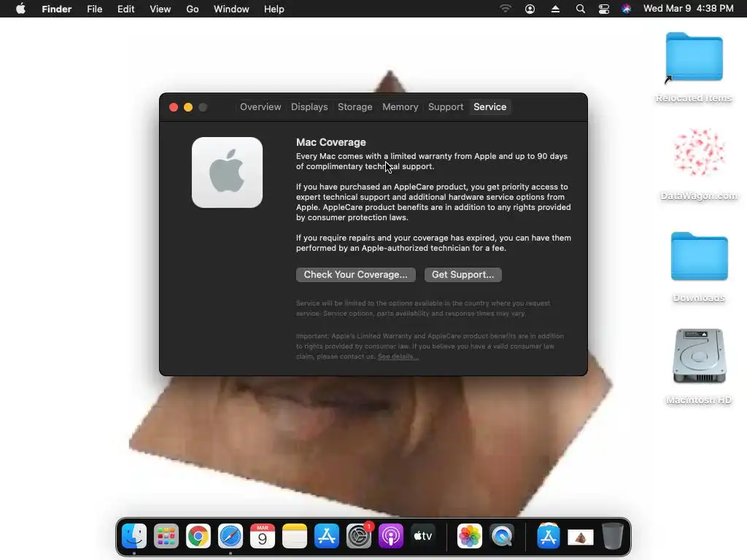This screenshot has height=560, width=747.
Task: Click the Apple logo image in Service pane
Action: click(x=228, y=172)
